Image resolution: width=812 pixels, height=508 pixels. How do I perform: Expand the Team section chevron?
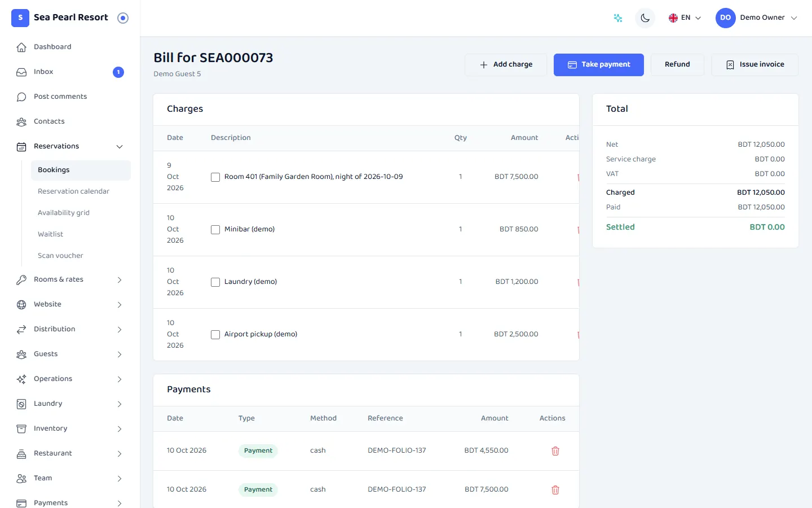click(x=120, y=479)
